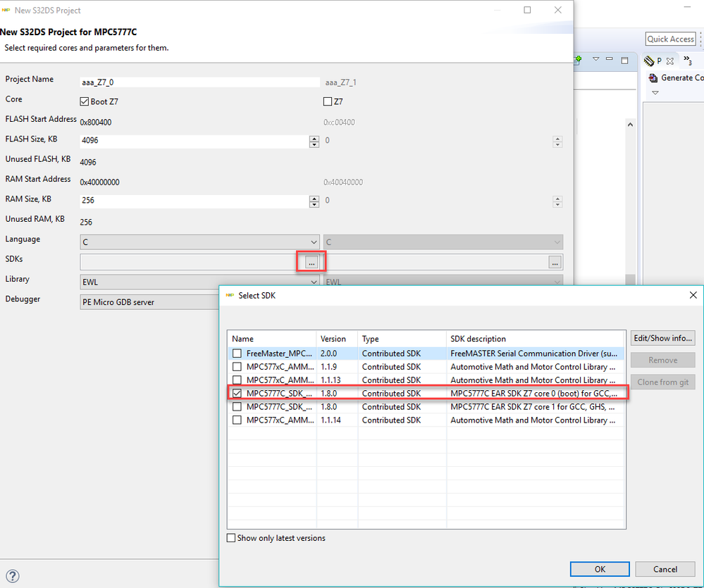Click empty SDKs text field for Boot Z7
Image resolution: width=704 pixels, height=588 pixels.
click(192, 263)
